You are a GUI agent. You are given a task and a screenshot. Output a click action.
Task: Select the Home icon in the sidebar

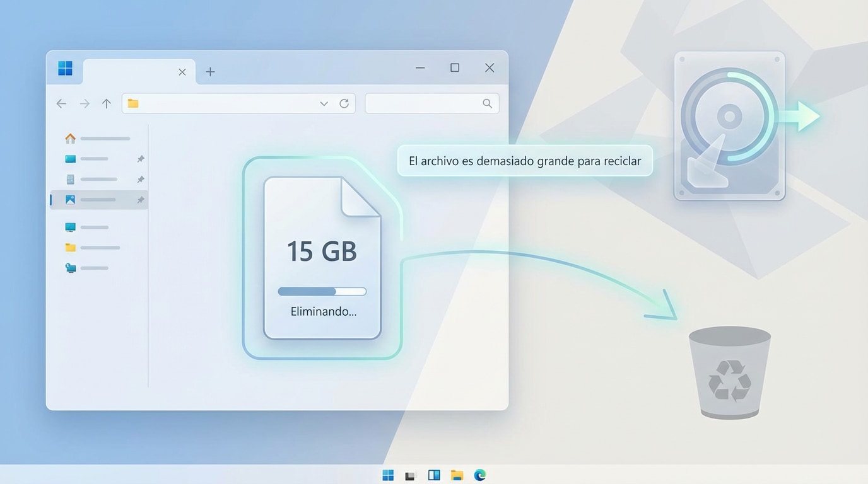(x=70, y=138)
